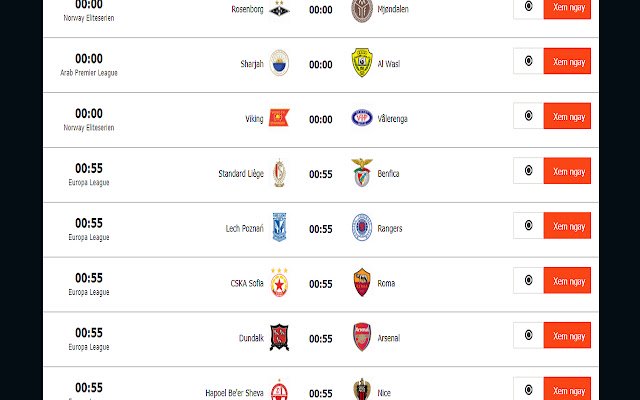Screen dimensions: 640x400
Task: Click the Benfica eagle club crest
Action: click(362, 173)
